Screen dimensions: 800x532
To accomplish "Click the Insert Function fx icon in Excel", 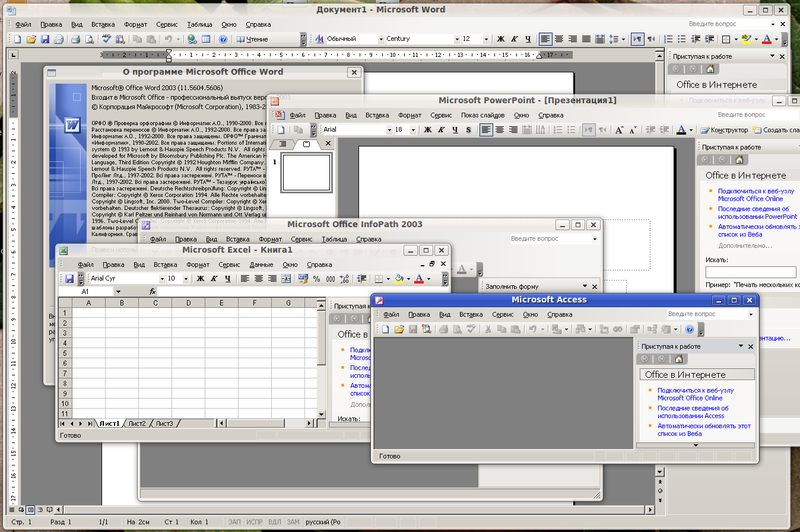I will 153,291.
